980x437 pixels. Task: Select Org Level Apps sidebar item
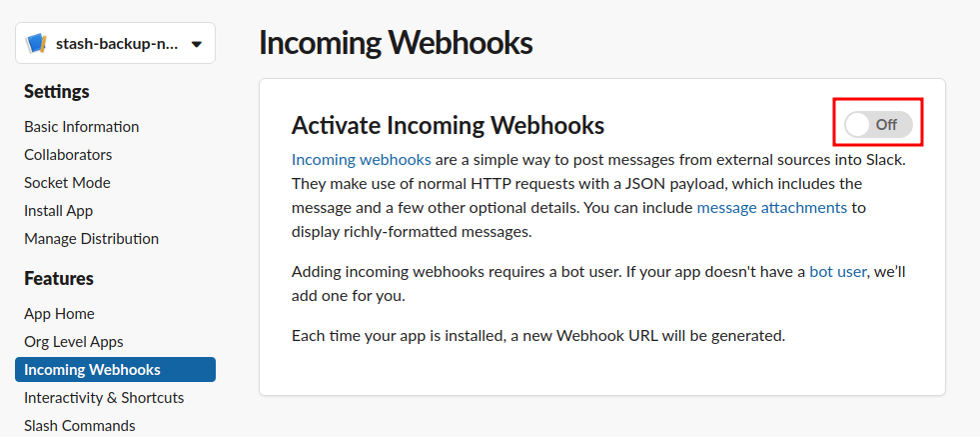(x=74, y=342)
